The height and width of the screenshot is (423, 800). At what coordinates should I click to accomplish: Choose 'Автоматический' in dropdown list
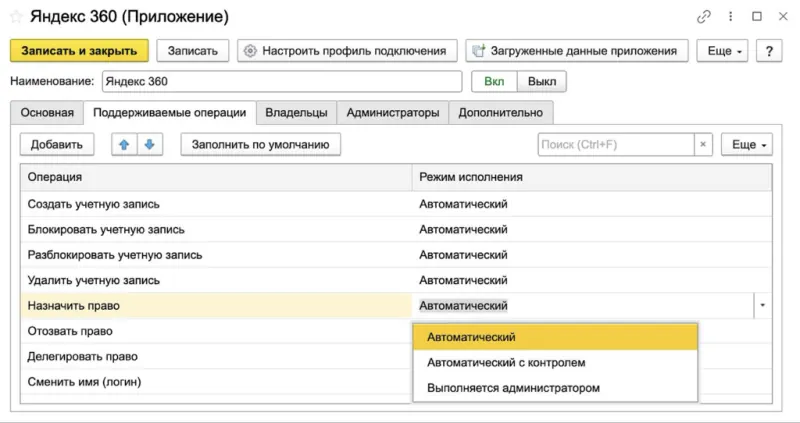(555, 337)
